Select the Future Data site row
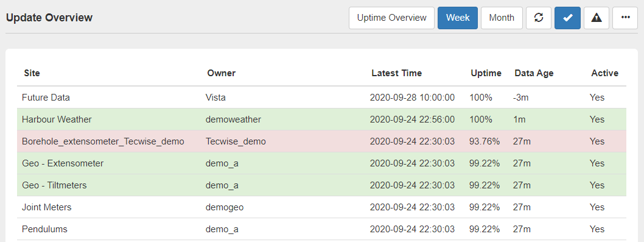Image resolution: width=644 pixels, height=242 pixels. tap(321, 98)
